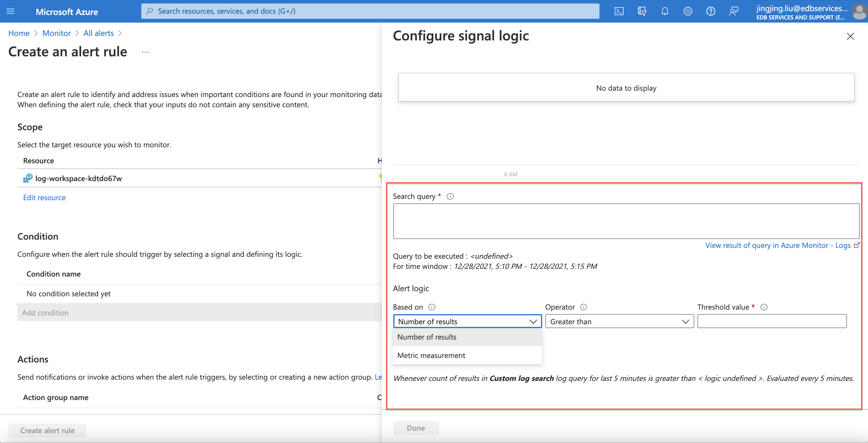Focus the Search query text area

click(626, 221)
